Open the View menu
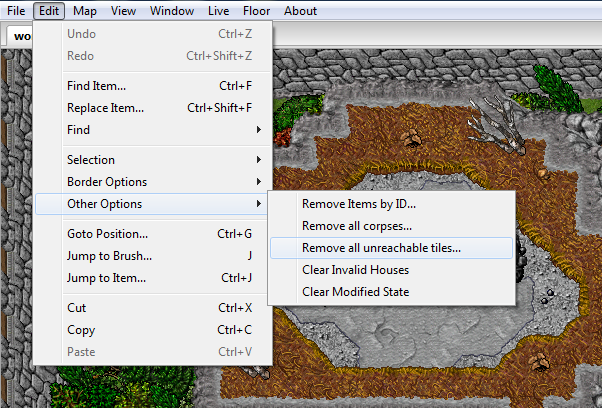 click(123, 11)
